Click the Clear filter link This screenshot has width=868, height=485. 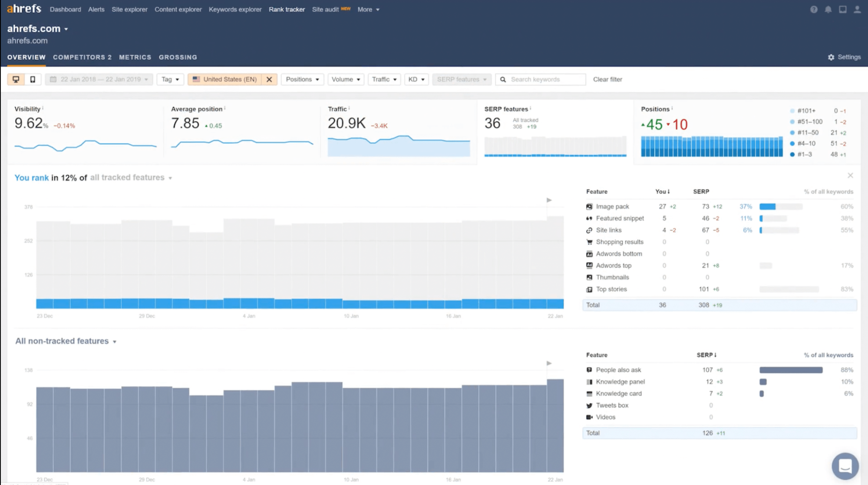[x=607, y=79]
